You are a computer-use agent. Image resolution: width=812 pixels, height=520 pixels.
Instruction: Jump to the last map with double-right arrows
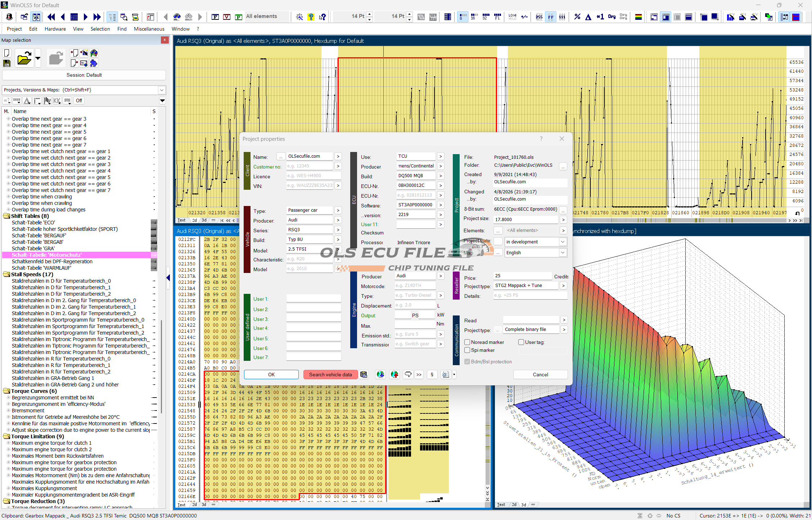97,17
